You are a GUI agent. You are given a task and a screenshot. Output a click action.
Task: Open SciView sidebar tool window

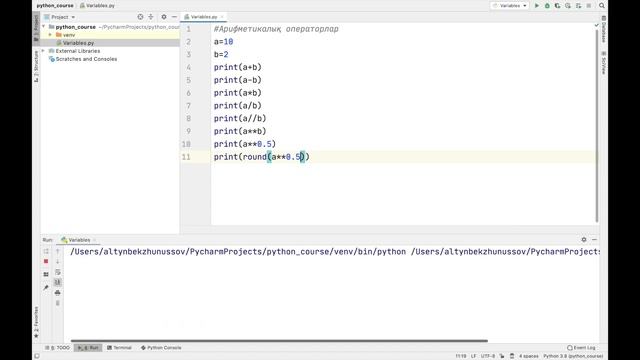pos(604,63)
